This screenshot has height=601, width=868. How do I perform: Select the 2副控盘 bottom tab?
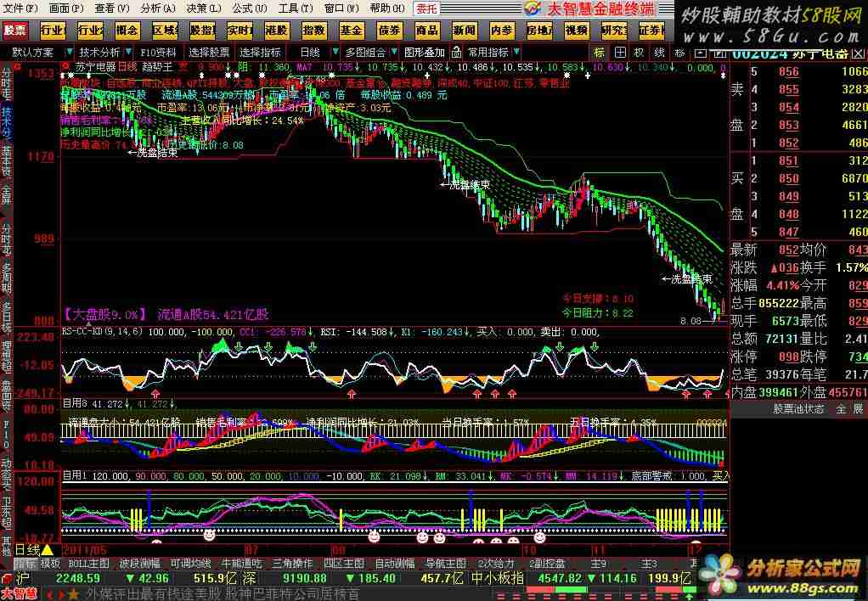click(x=547, y=564)
